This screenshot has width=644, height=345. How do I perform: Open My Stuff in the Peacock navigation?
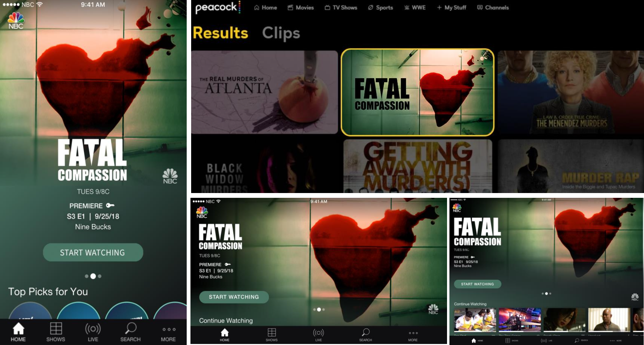[x=451, y=8]
